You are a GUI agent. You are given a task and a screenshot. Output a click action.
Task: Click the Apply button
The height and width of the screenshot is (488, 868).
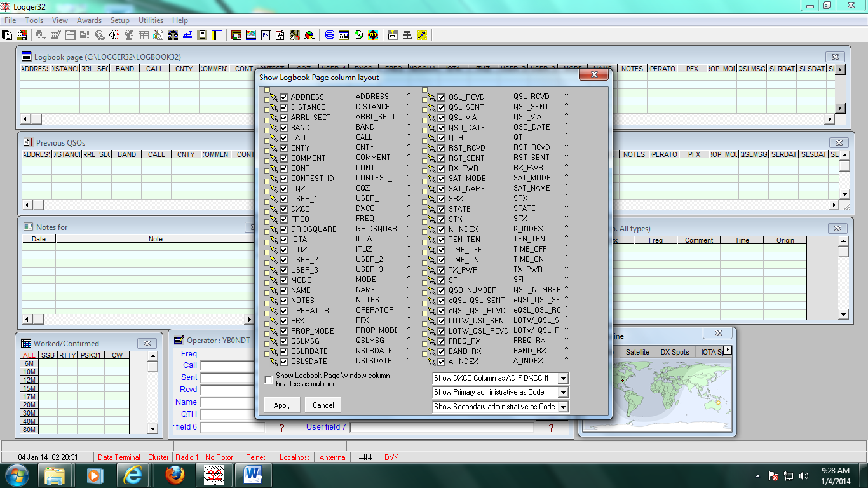pos(282,405)
